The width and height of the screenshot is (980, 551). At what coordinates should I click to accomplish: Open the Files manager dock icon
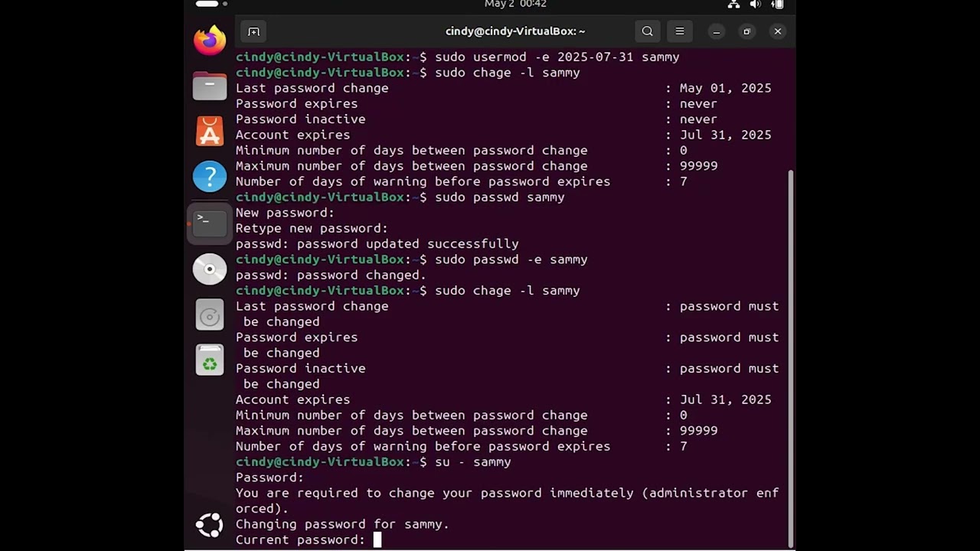point(209,86)
